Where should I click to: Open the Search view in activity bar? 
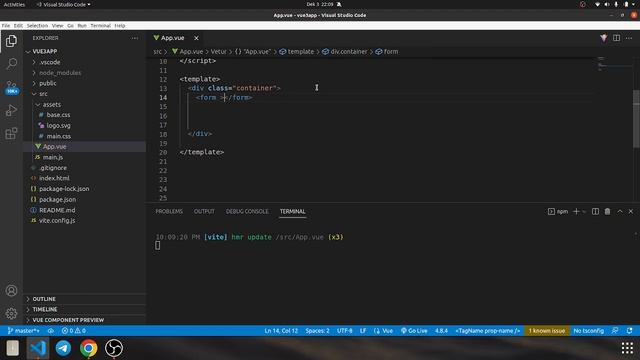[x=11, y=63]
